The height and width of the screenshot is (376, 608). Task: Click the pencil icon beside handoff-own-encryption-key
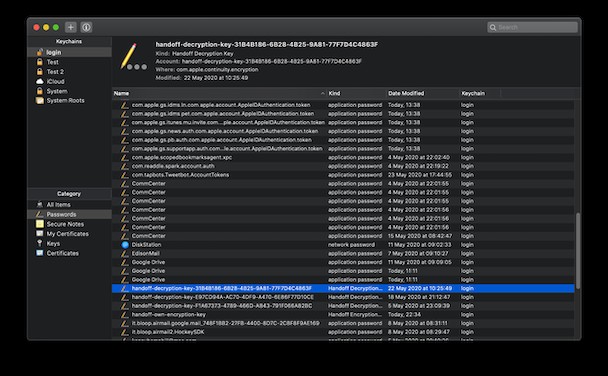click(x=124, y=314)
